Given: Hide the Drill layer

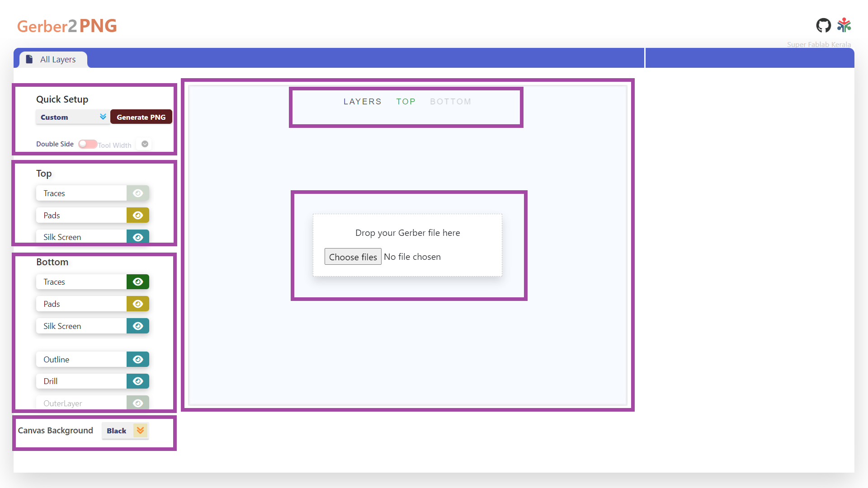Looking at the screenshot, I should 138,381.
